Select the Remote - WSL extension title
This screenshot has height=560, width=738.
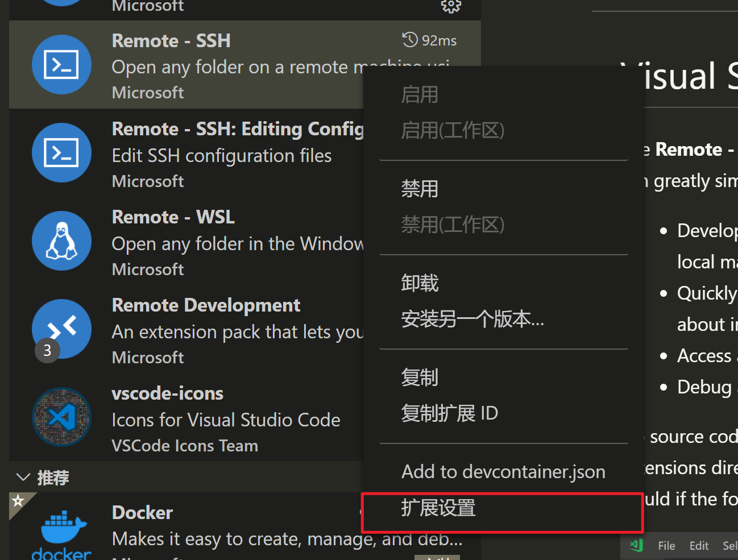(x=173, y=217)
